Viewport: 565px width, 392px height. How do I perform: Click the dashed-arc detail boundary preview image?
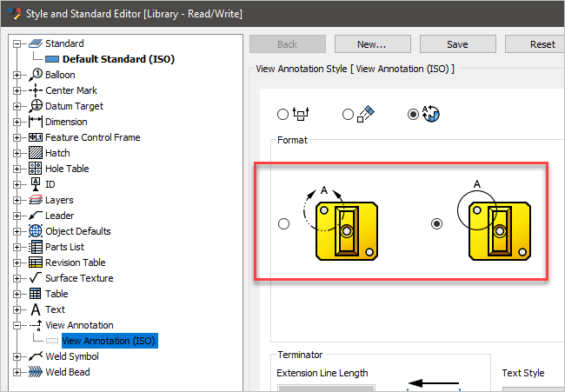[341, 223]
